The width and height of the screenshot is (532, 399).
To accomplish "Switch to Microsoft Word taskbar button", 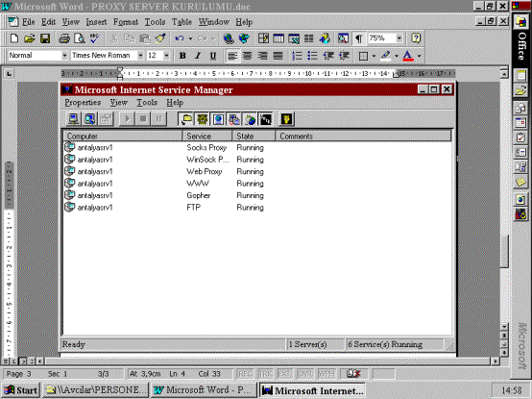I will pyautogui.click(x=203, y=390).
